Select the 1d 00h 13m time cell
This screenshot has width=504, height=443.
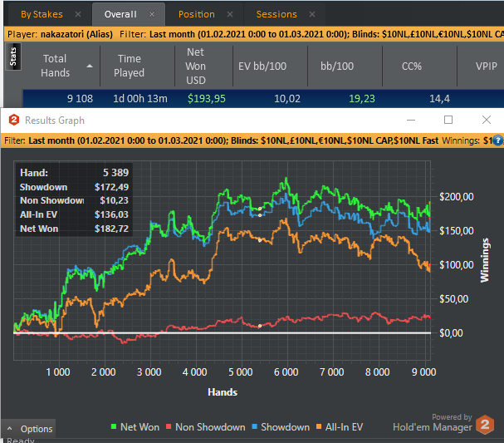click(x=140, y=98)
